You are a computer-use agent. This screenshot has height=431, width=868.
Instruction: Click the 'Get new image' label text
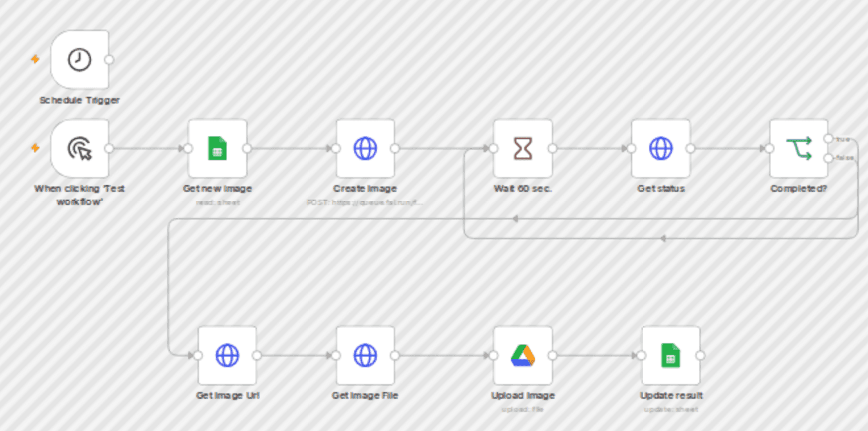click(217, 188)
